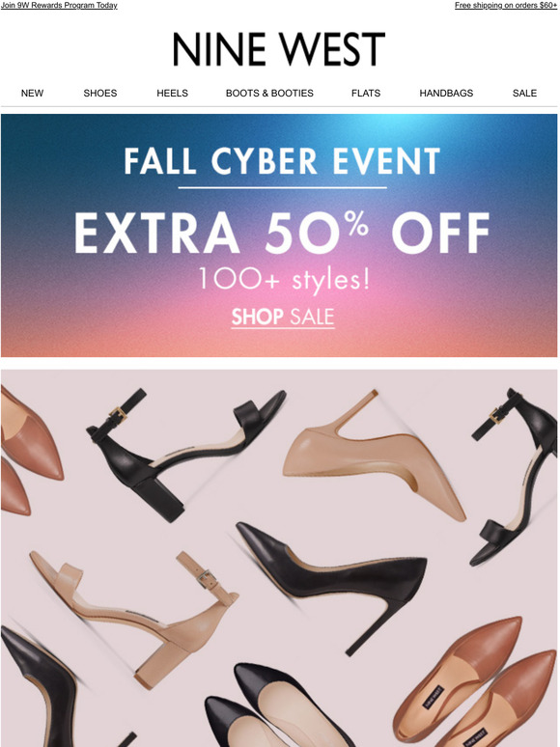
Task: Follow the Join 9W Rewards Program link
Action: (59, 5)
